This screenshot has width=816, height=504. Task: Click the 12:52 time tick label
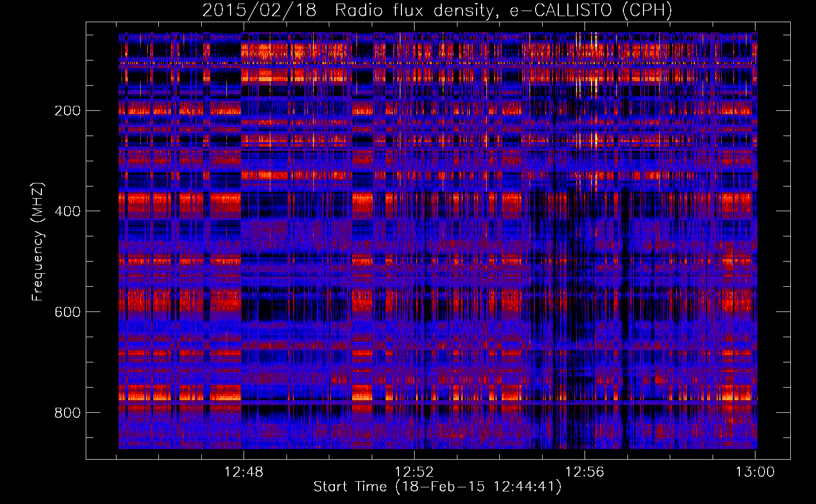click(414, 472)
